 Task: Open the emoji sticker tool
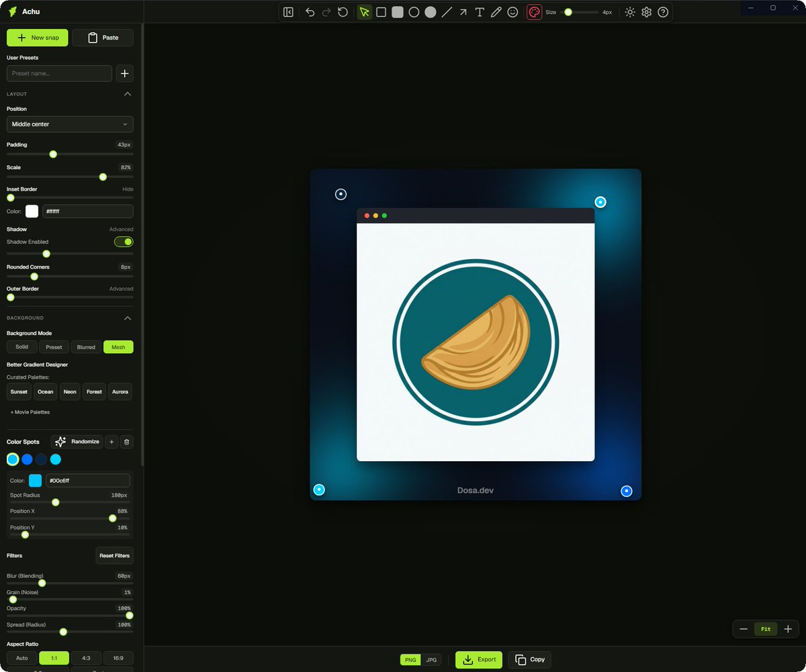point(512,12)
